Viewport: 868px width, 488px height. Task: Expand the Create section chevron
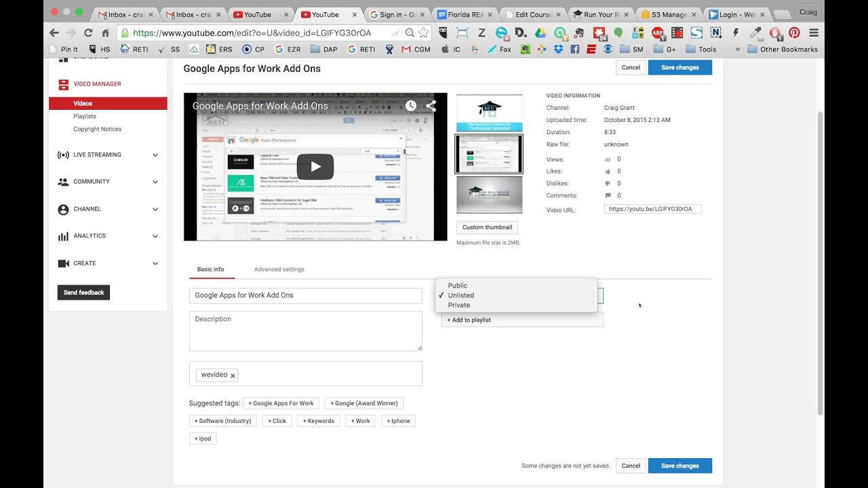pyautogui.click(x=155, y=264)
